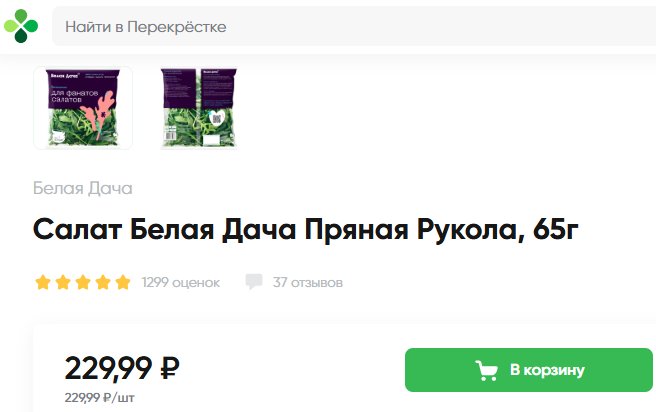Click the fourth rating star
Screen dimensions: 656x412
(x=103, y=282)
